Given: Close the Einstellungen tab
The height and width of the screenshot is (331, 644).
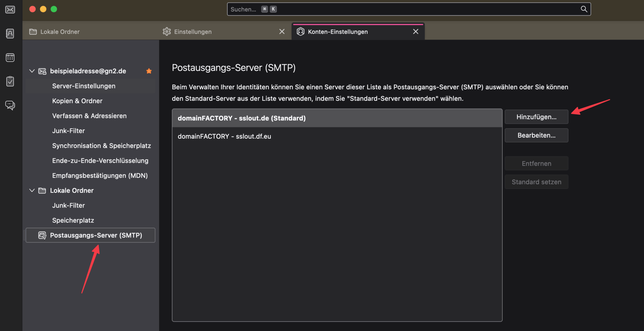Looking at the screenshot, I should (x=282, y=32).
